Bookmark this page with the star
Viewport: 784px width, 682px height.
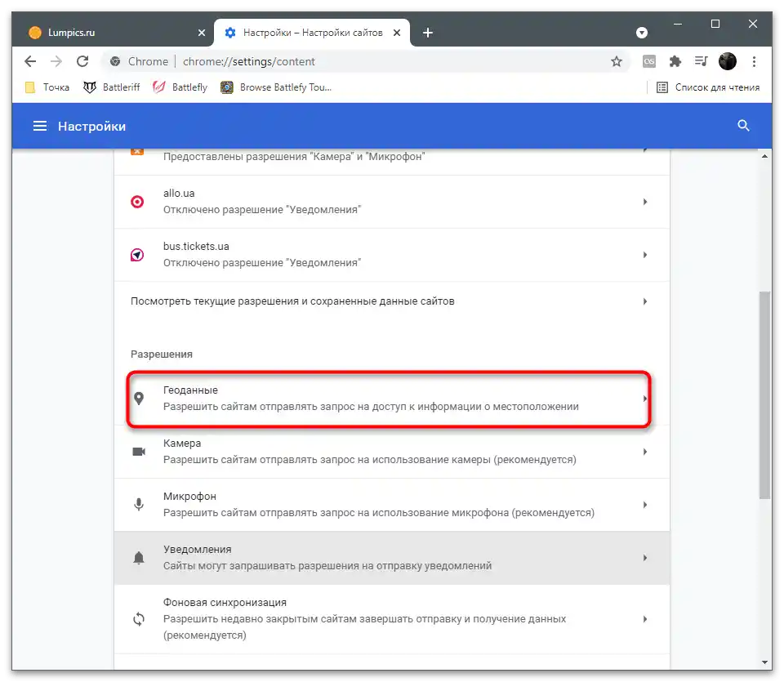(x=617, y=61)
